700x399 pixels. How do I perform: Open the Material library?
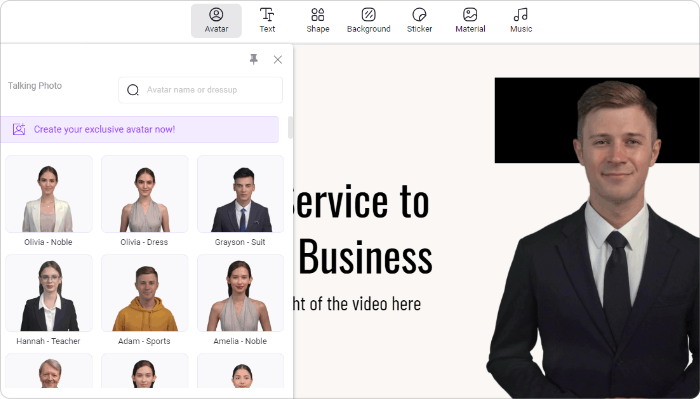[470, 21]
